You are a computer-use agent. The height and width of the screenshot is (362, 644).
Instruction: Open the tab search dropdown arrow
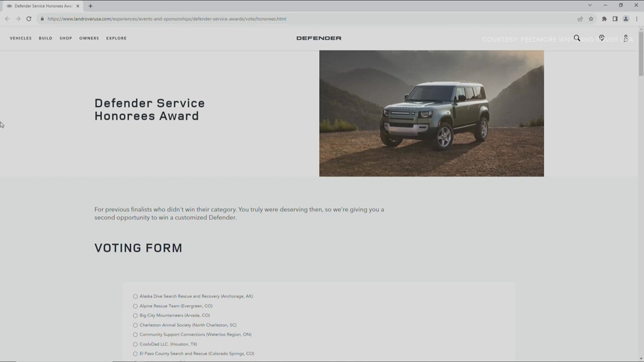point(590,5)
